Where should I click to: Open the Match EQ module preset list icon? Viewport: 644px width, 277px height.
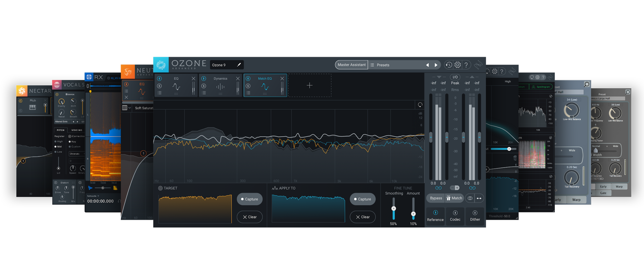(248, 93)
